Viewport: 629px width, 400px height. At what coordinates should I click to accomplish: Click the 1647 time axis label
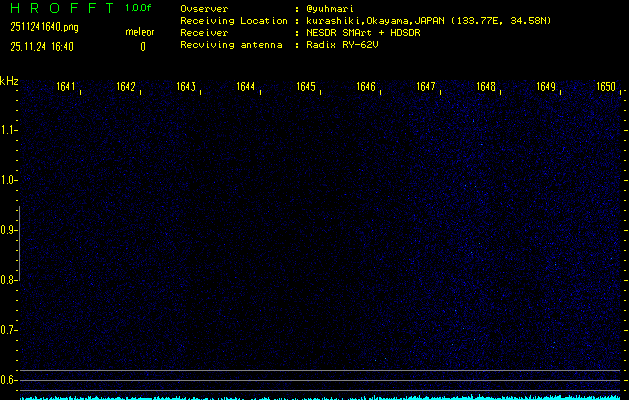point(426,87)
